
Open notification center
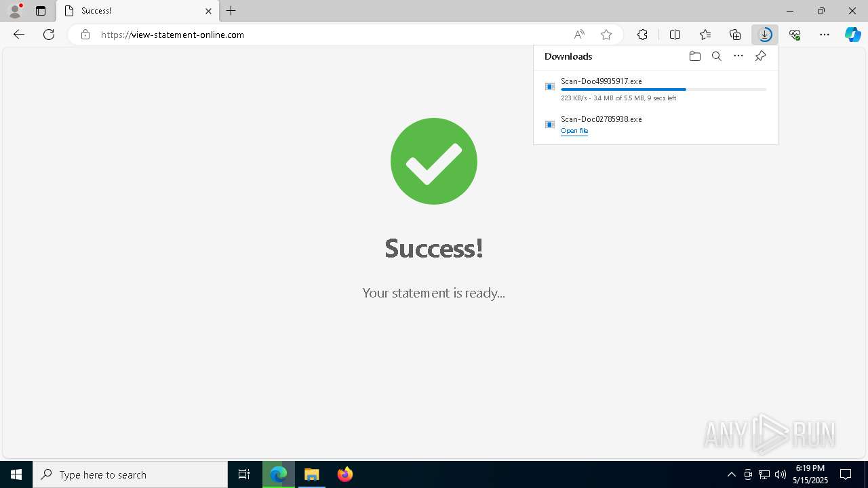[x=846, y=474]
